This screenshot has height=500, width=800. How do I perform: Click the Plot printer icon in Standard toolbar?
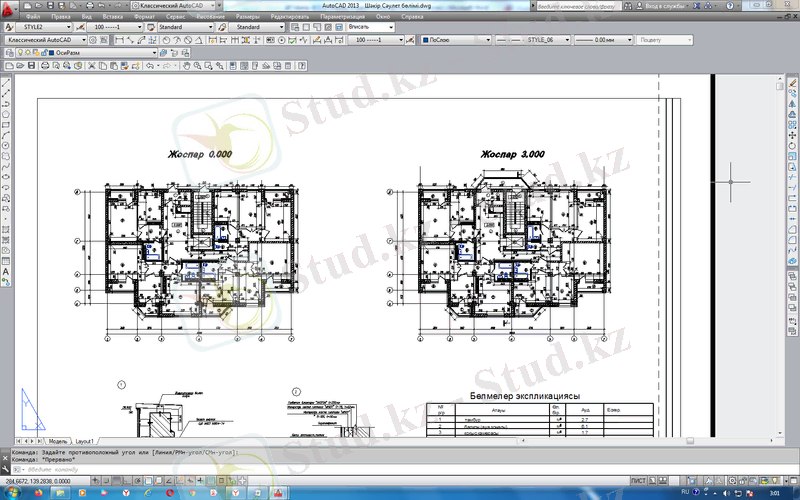(x=45, y=66)
